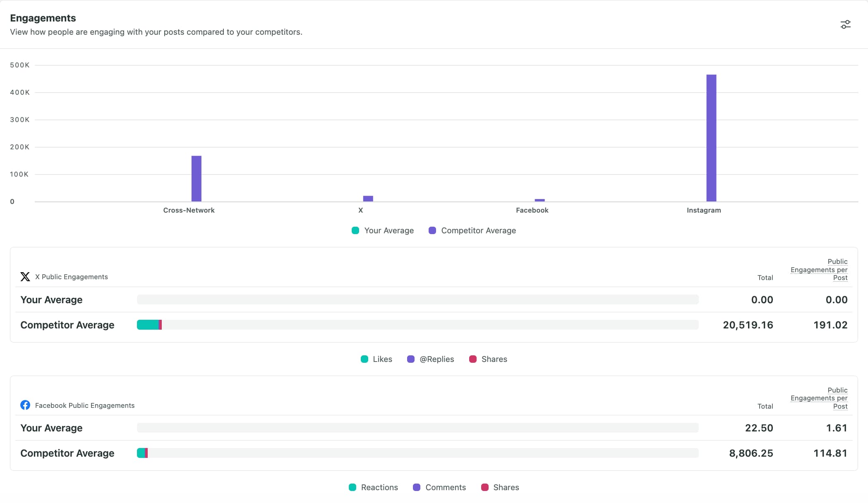Click the Shares legend dot under X engagements
The height and width of the screenshot is (503, 868).
point(472,359)
